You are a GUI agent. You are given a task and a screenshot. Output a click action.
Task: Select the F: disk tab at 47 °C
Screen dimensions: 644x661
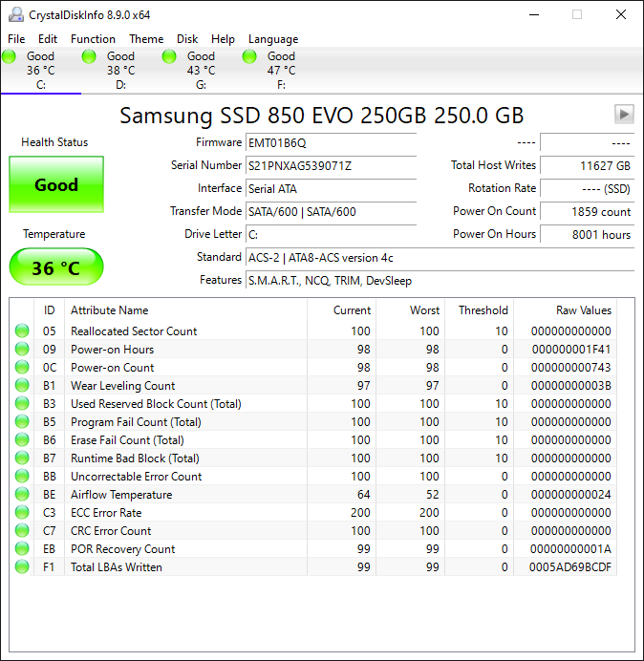(281, 71)
